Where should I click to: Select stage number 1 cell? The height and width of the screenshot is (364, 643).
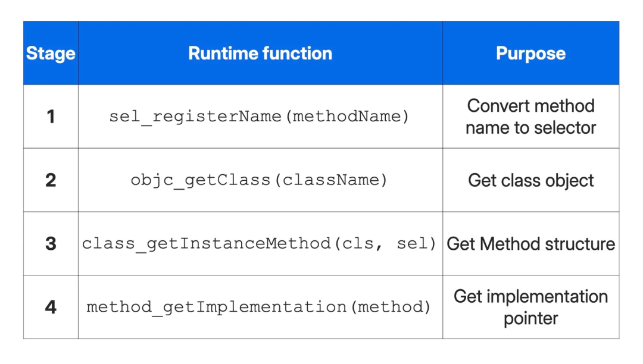51,117
